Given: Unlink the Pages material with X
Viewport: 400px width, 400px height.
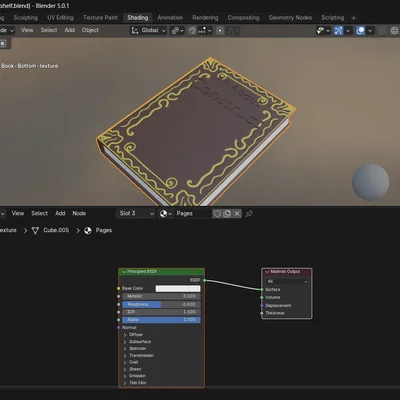Looking at the screenshot, I should 237,214.
